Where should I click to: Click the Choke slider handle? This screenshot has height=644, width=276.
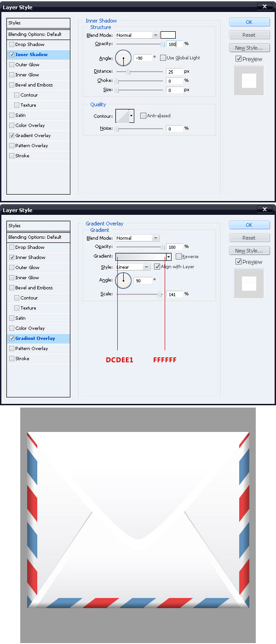117,81
